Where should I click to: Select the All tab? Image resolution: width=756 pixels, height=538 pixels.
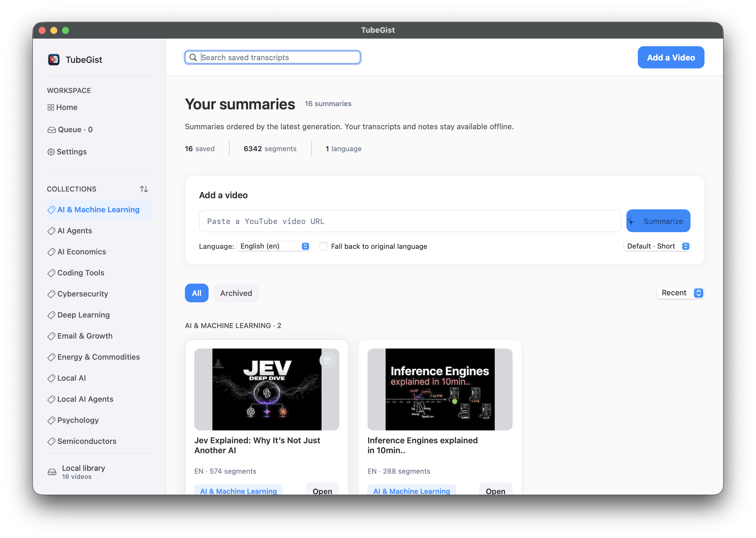click(x=197, y=293)
